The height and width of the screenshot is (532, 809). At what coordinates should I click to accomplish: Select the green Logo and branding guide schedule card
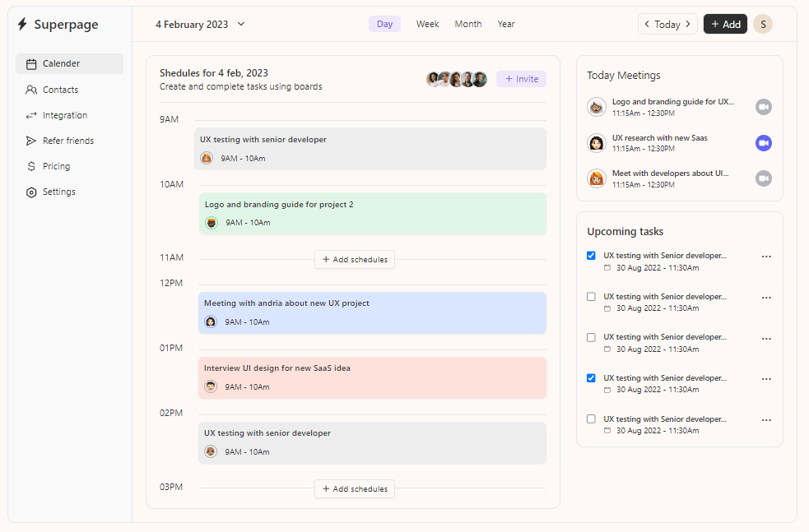pos(373,214)
